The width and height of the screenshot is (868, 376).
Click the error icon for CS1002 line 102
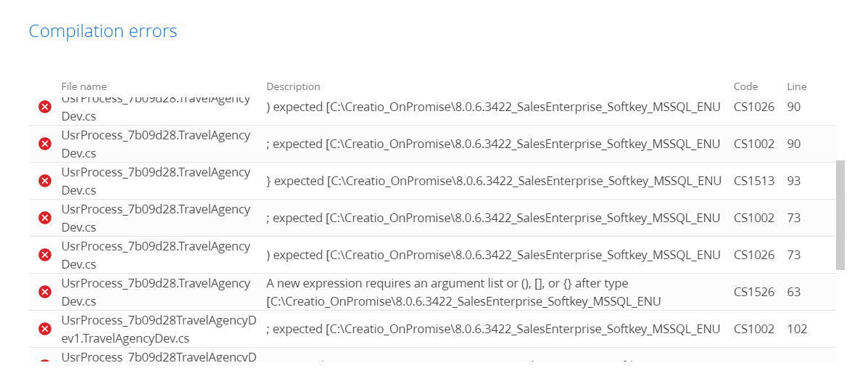tap(44, 329)
